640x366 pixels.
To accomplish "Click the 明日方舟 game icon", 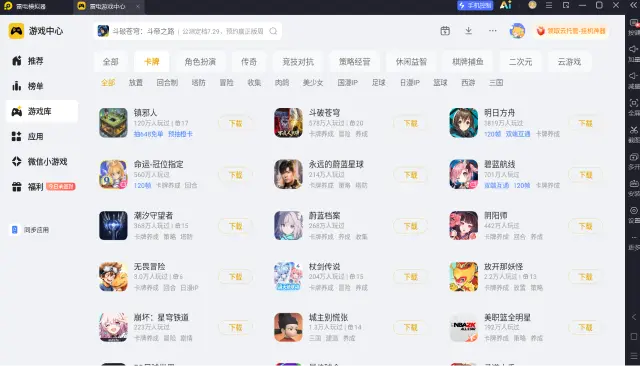I will point(463,123).
